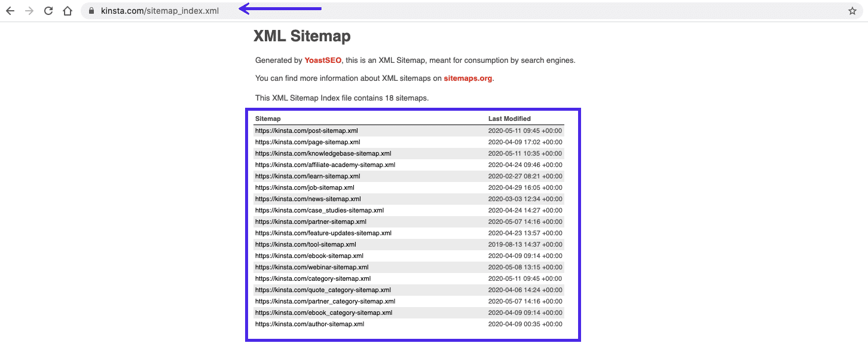Reload the current page

[48, 10]
